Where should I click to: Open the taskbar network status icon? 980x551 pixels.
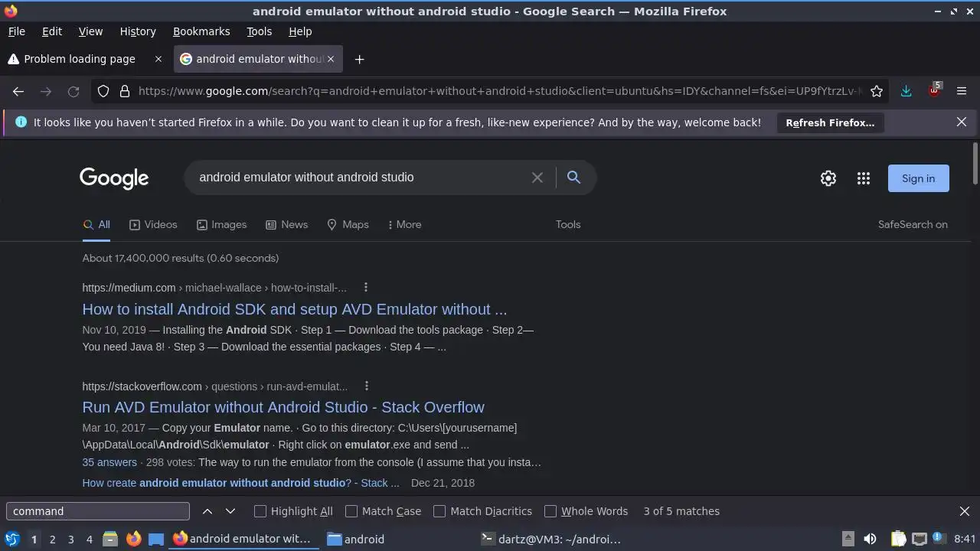pyautogui.click(x=920, y=539)
